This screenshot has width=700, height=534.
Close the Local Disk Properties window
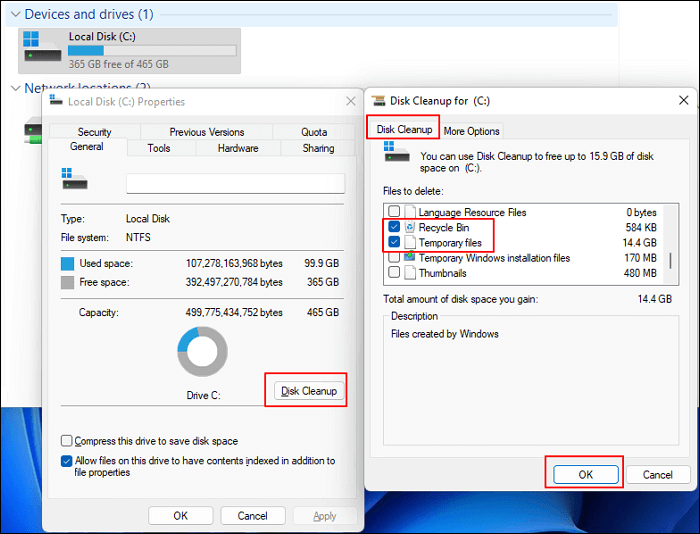pos(351,101)
